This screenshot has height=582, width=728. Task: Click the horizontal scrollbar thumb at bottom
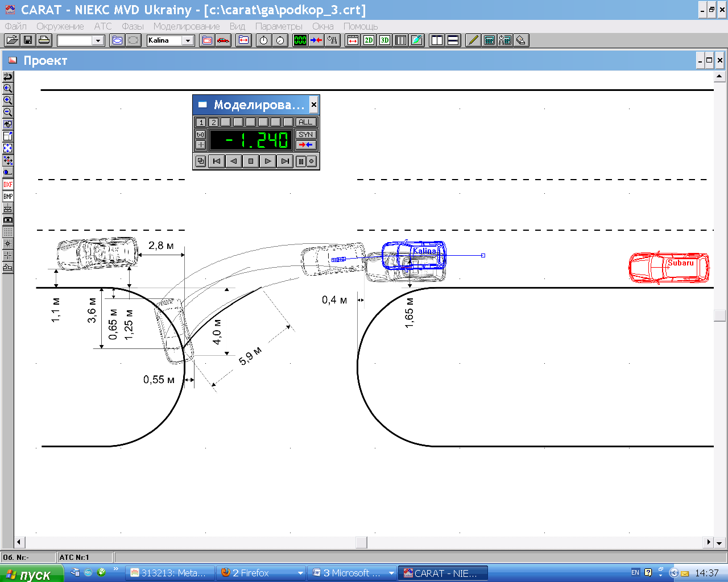point(362,542)
